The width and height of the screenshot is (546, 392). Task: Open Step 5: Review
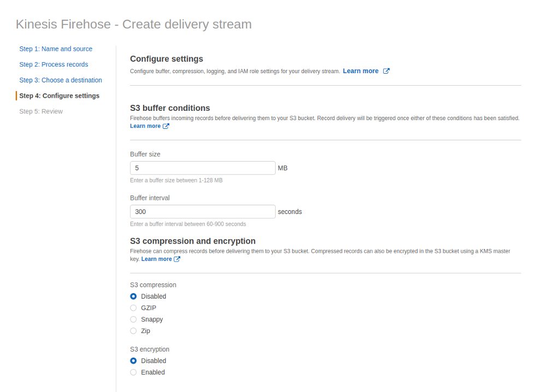(41, 111)
